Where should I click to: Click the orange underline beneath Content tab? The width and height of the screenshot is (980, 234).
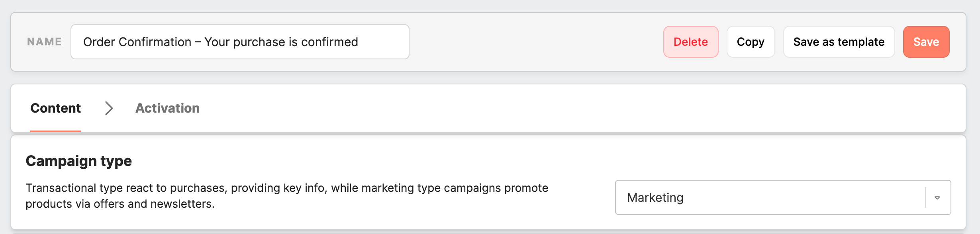click(x=55, y=131)
